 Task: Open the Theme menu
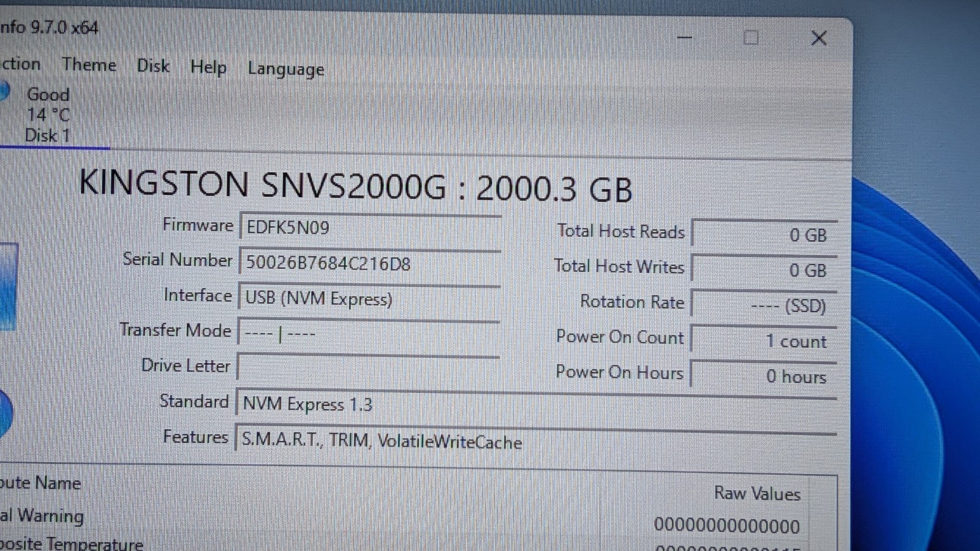[89, 65]
